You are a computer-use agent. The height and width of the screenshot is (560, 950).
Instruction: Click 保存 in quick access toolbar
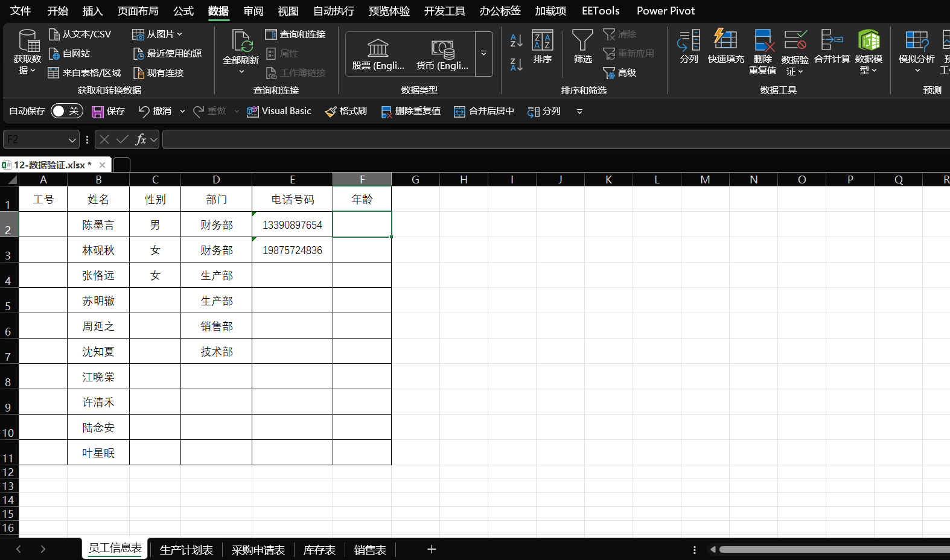108,111
